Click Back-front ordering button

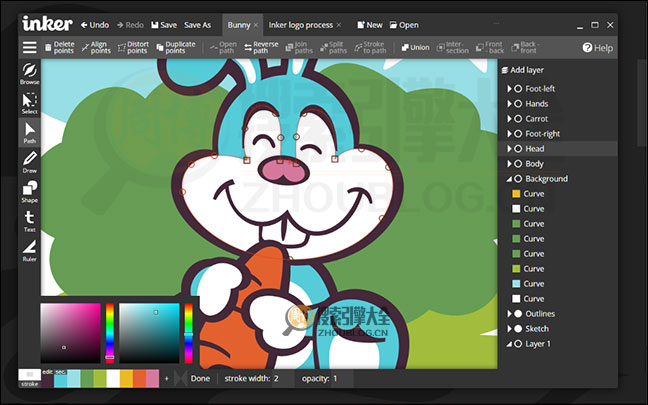525,48
